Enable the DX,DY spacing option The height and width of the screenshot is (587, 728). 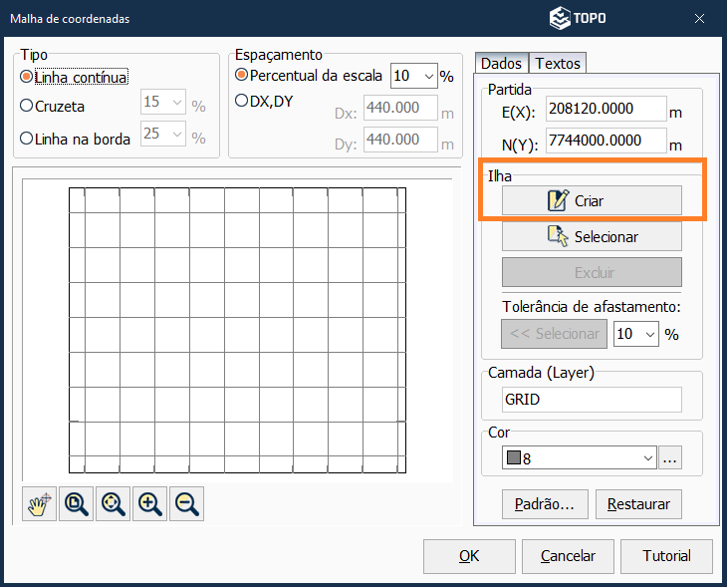point(241,101)
